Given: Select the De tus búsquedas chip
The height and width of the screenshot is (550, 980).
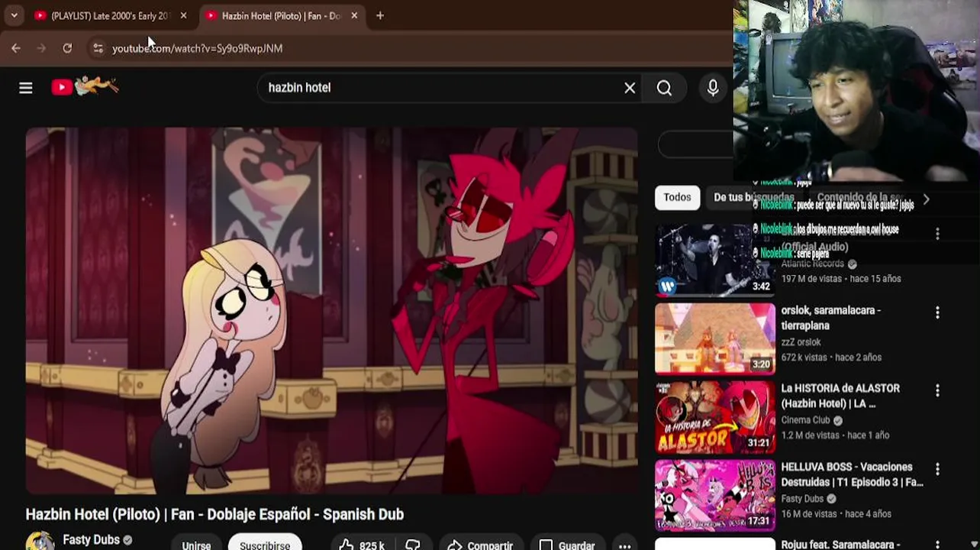Looking at the screenshot, I should pyautogui.click(x=754, y=197).
